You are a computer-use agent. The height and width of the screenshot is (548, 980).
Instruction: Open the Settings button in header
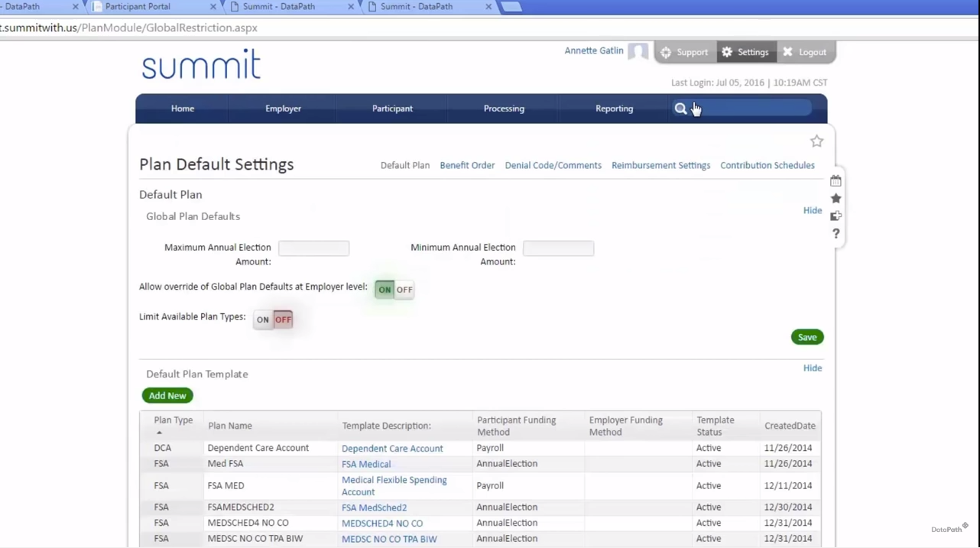745,52
